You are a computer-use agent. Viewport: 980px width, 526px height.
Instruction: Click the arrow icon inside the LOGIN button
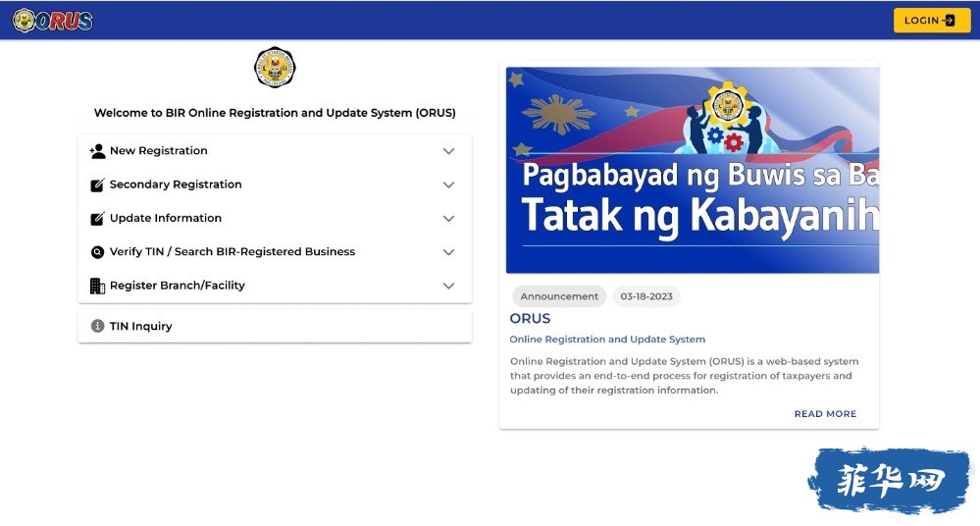[949, 20]
